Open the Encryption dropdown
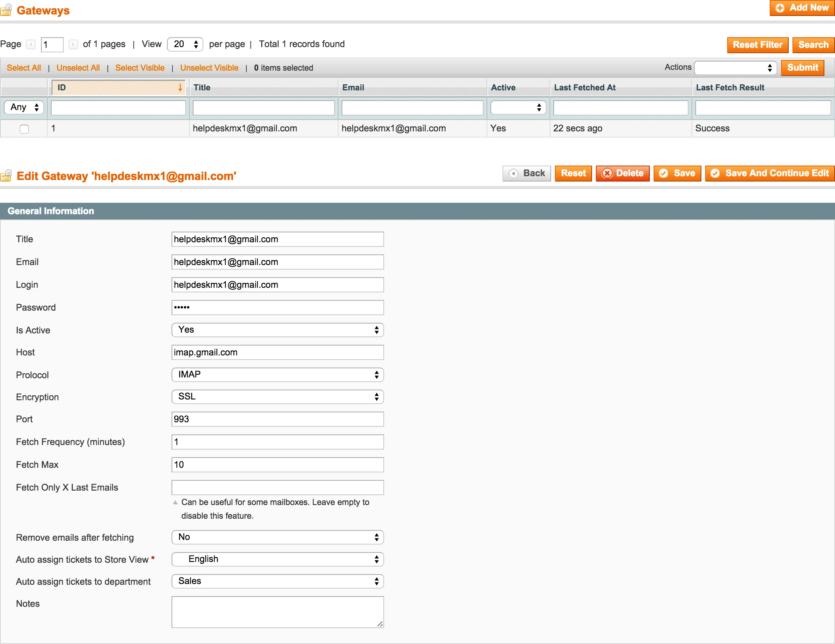 (277, 396)
